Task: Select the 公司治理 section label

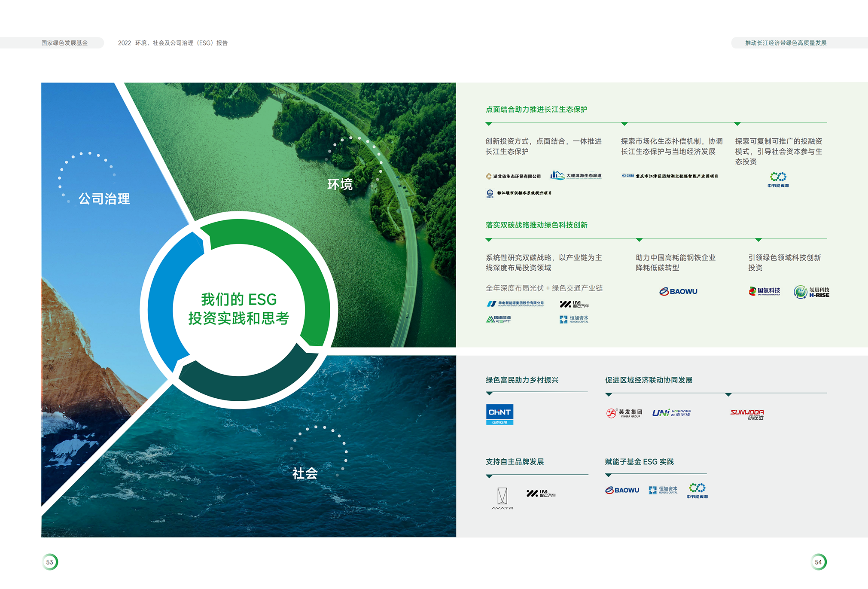Action: [x=104, y=198]
